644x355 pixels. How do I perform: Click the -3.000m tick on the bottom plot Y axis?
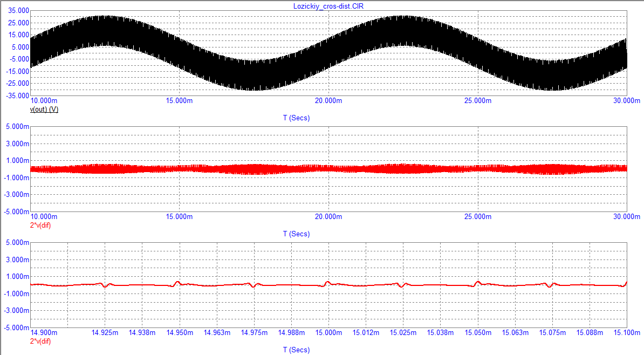click(x=17, y=311)
